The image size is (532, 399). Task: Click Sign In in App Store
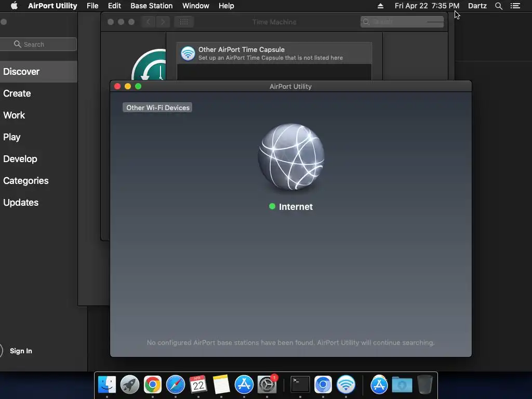(21, 351)
